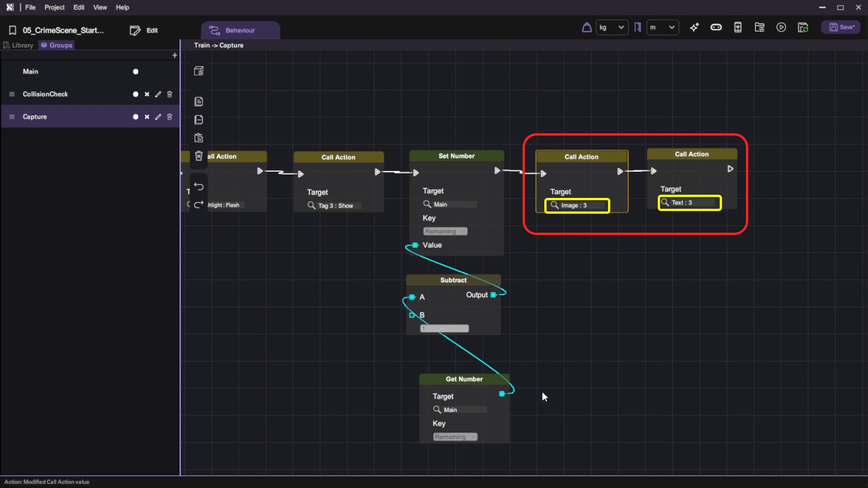Toggle the white dot on CollisionCheck group
Screen dimensions: 868x488
click(135, 94)
